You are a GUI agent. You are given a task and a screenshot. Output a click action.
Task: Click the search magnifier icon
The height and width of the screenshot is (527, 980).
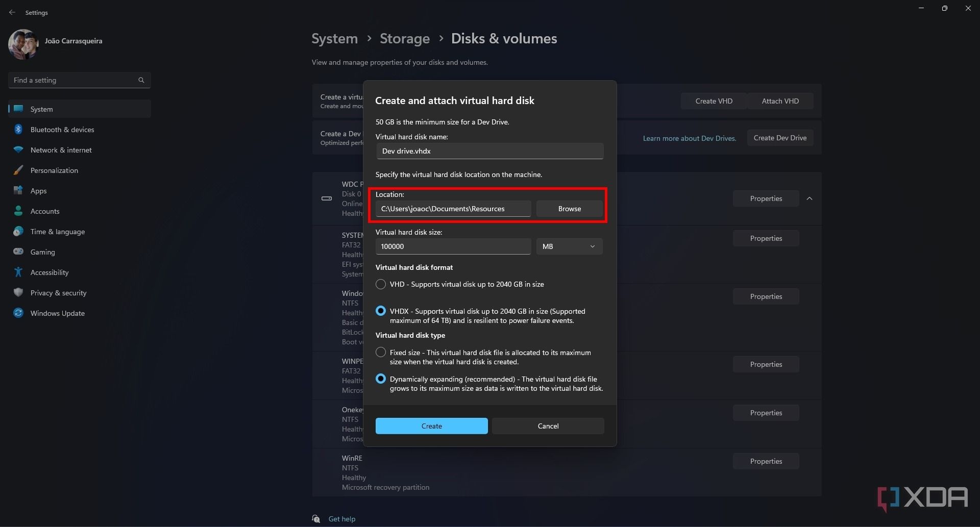point(141,80)
